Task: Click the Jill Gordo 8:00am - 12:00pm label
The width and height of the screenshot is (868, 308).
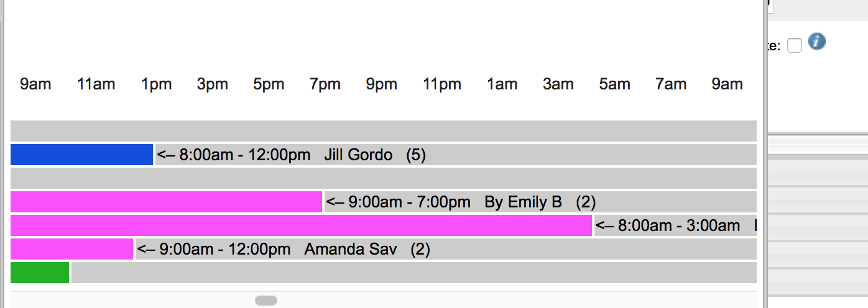Action: click(x=291, y=155)
